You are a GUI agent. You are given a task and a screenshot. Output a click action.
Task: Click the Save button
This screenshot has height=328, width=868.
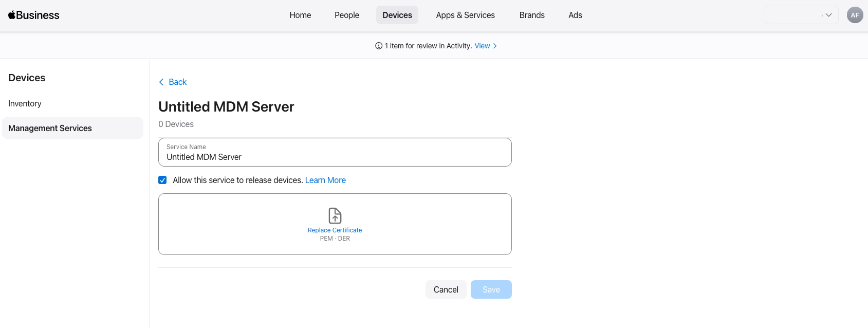(x=491, y=289)
